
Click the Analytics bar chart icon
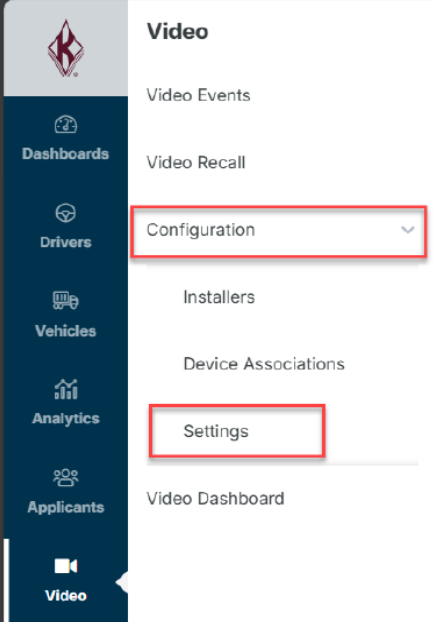(66, 389)
